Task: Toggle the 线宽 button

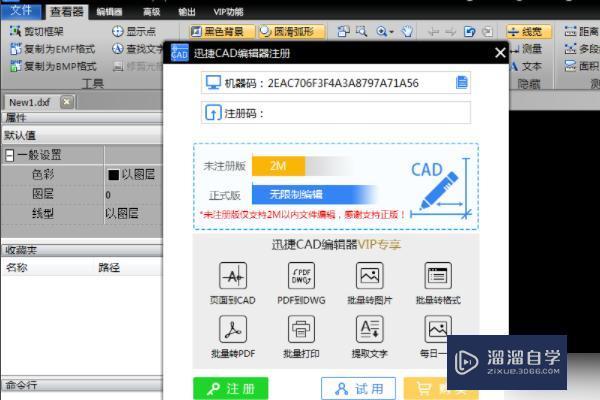Action: [529, 31]
